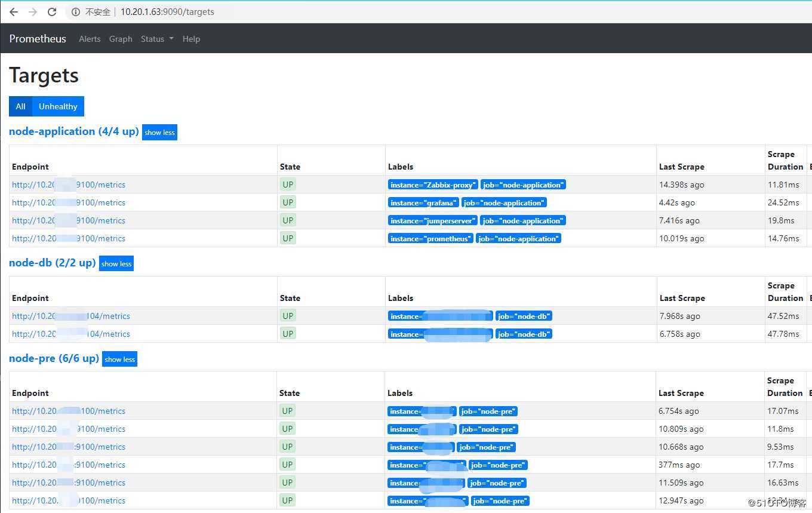Expand the Status dropdown menu
Viewport: 812px width, 513px height.
(157, 39)
